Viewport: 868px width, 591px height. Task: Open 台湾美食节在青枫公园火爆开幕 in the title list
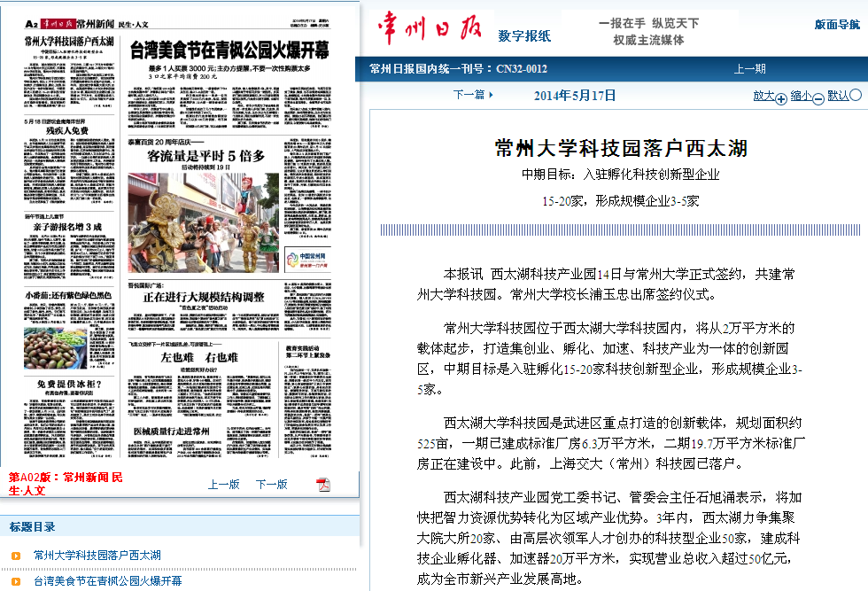(x=108, y=581)
